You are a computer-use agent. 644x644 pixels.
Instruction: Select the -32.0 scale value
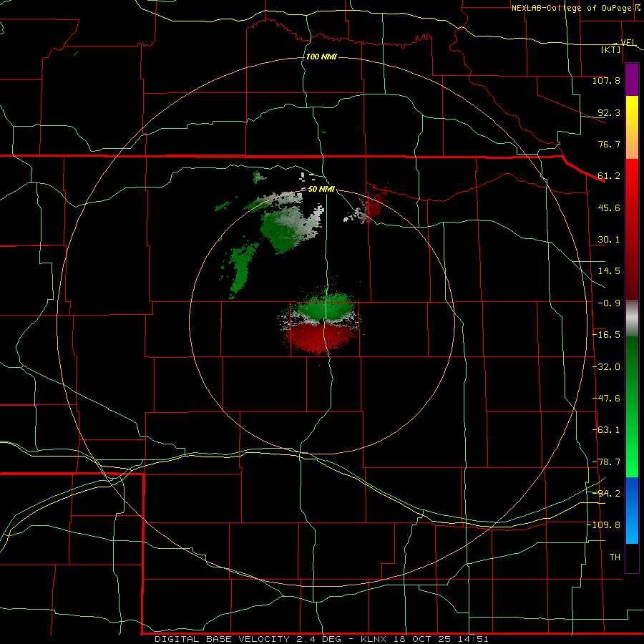pos(606,367)
